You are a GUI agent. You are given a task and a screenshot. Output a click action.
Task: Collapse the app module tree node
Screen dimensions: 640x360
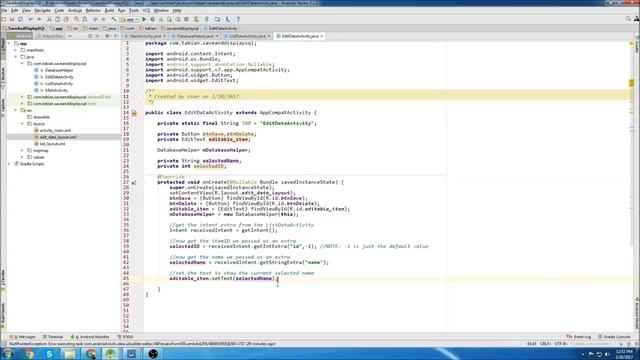click(9, 43)
